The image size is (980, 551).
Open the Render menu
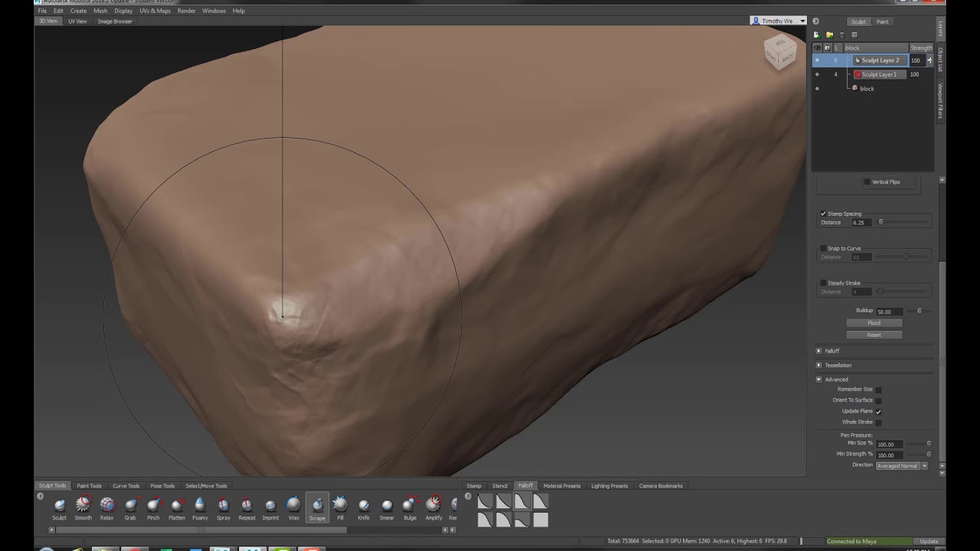[186, 11]
